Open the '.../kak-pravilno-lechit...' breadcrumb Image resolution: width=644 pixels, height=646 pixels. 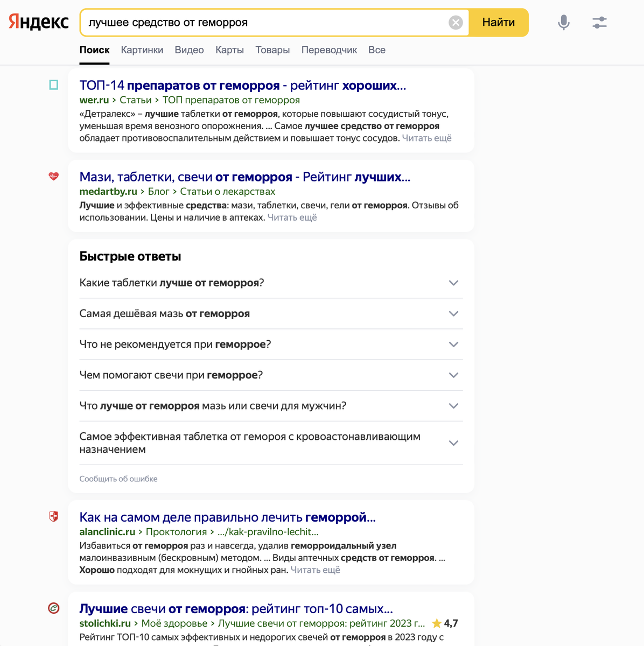(268, 532)
